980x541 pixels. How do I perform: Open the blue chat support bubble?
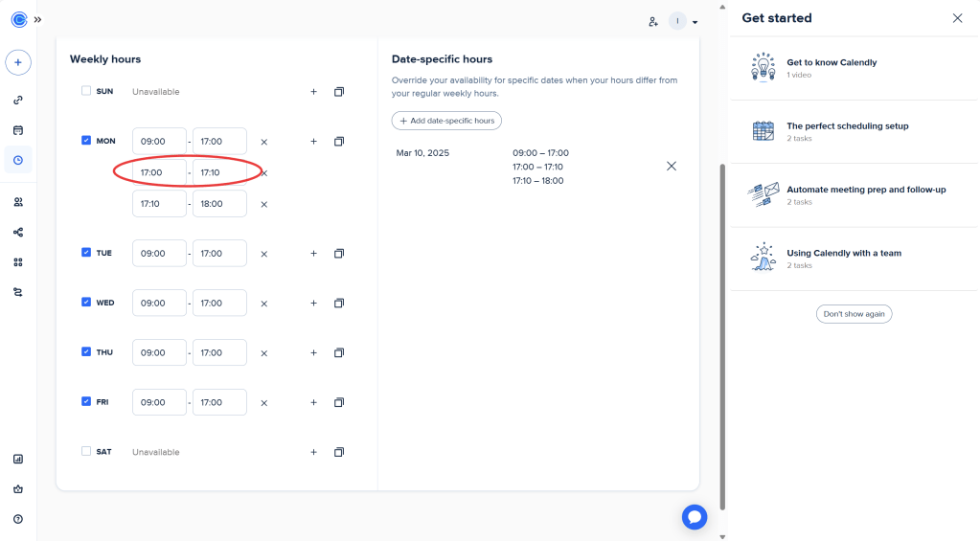click(695, 517)
